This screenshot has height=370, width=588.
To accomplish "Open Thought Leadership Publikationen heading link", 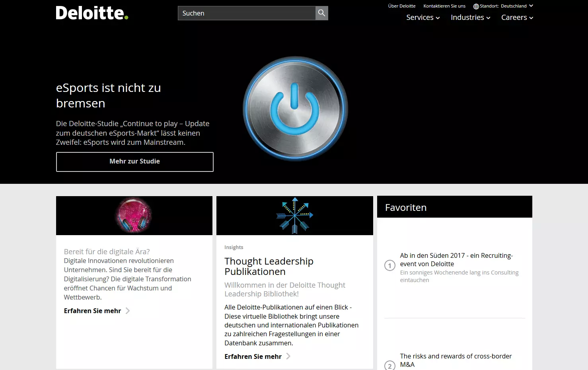I will tap(269, 266).
